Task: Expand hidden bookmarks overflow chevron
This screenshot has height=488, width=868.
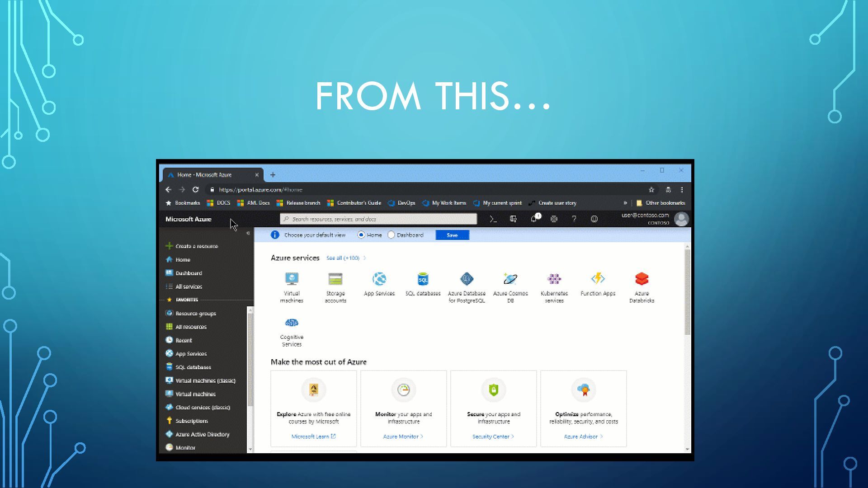Action: pos(625,203)
